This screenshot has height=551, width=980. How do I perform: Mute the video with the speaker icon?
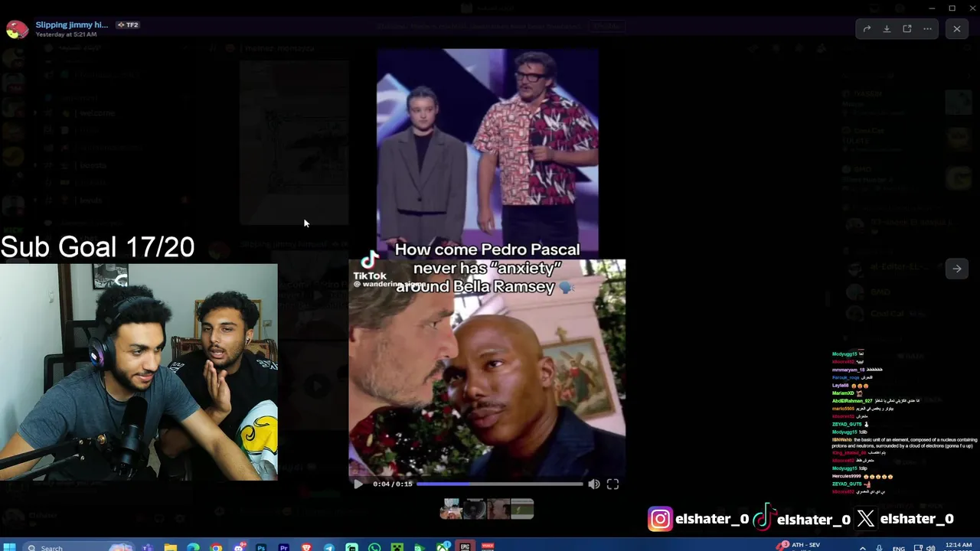pyautogui.click(x=594, y=484)
